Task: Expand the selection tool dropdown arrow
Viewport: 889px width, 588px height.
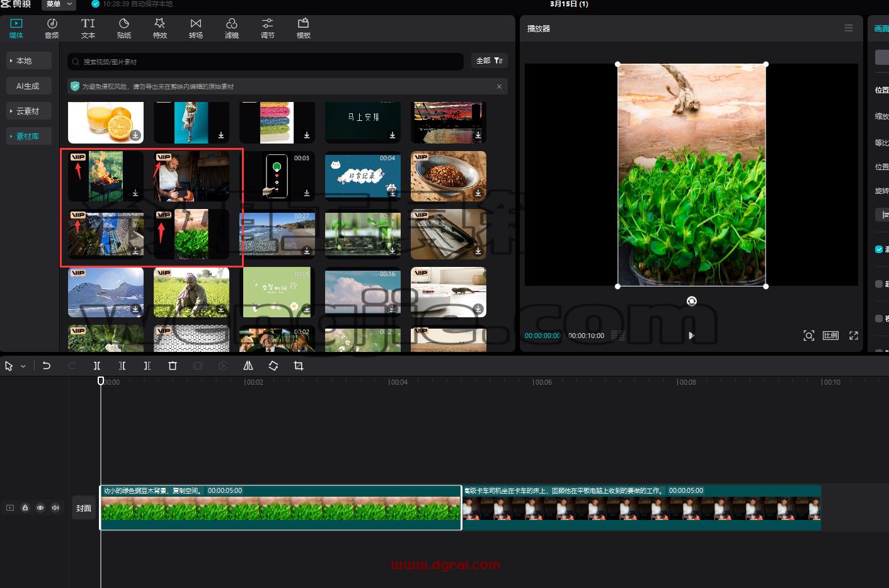Action: [23, 366]
